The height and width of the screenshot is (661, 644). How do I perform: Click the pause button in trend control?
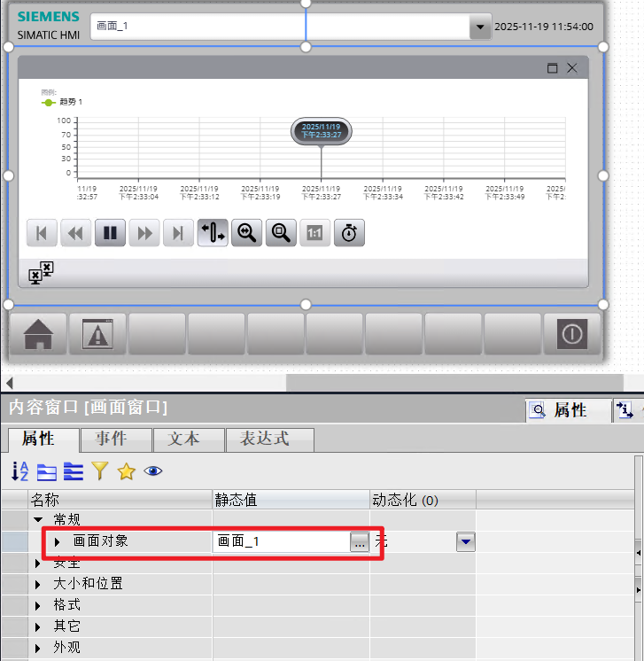point(110,233)
